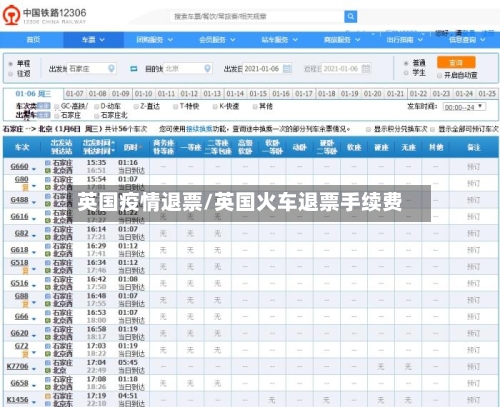Click 预订 button for train G516
Viewport: 500px width, 407px height.
(x=473, y=283)
